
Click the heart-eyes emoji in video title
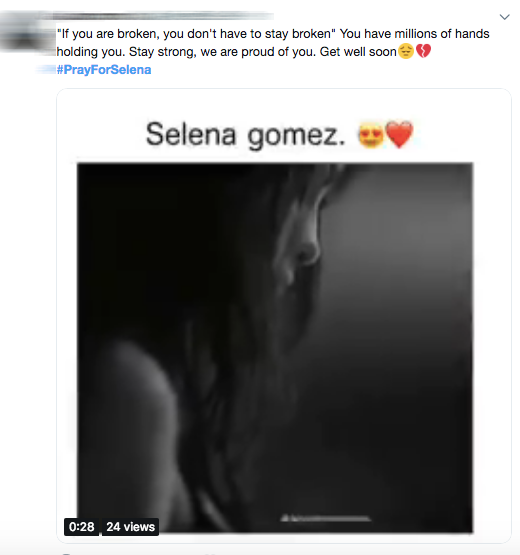(371, 135)
